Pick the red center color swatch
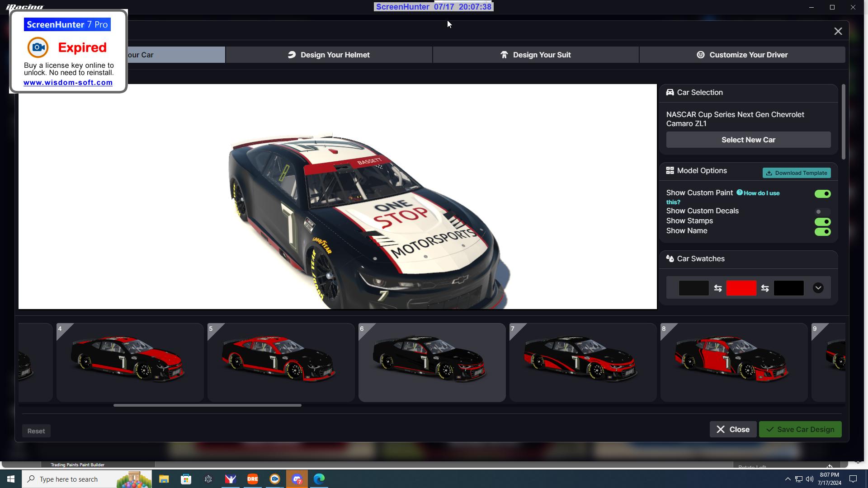Image resolution: width=868 pixels, height=488 pixels. pos(741,288)
